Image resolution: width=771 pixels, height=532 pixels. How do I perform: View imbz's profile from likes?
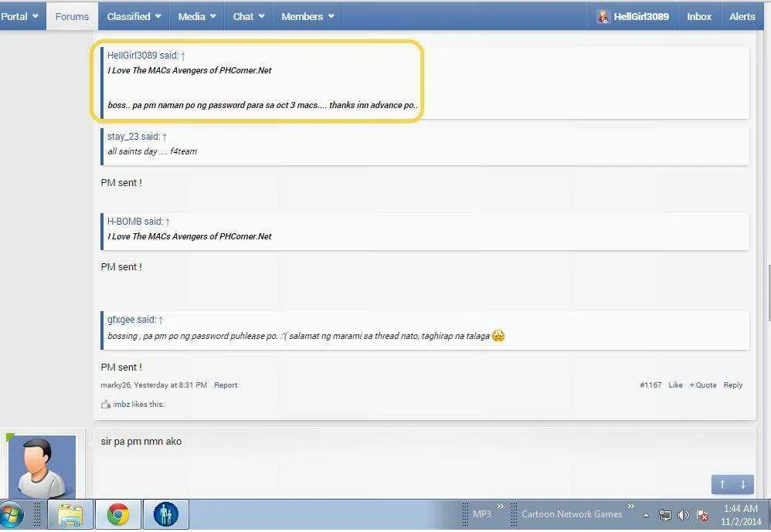pos(121,405)
